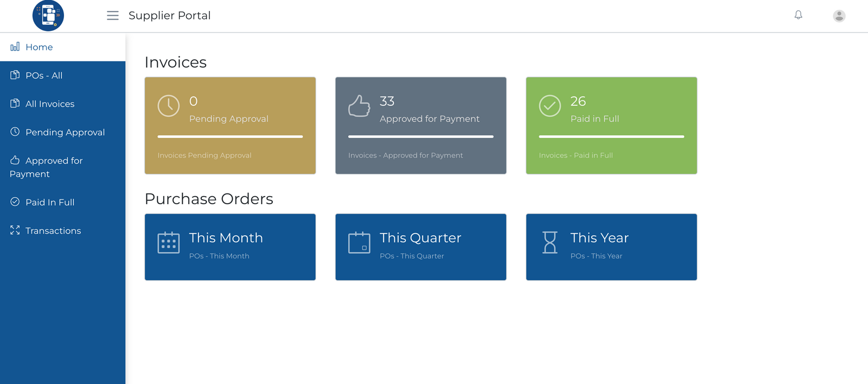
Task: Go to Home in the sidebar
Action: click(x=39, y=47)
